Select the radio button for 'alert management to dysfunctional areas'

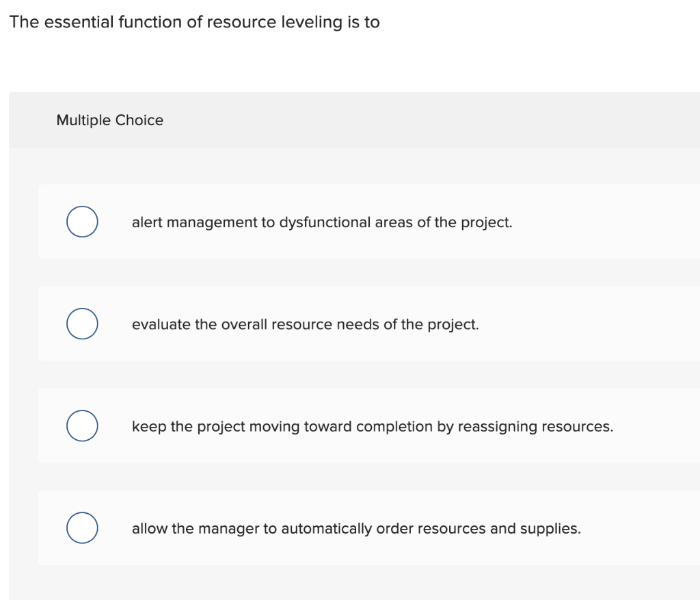click(x=81, y=221)
